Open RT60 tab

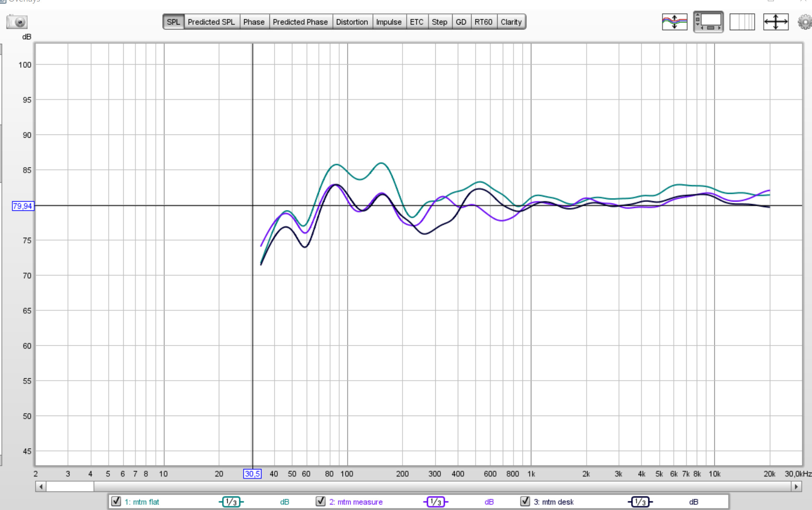[484, 22]
